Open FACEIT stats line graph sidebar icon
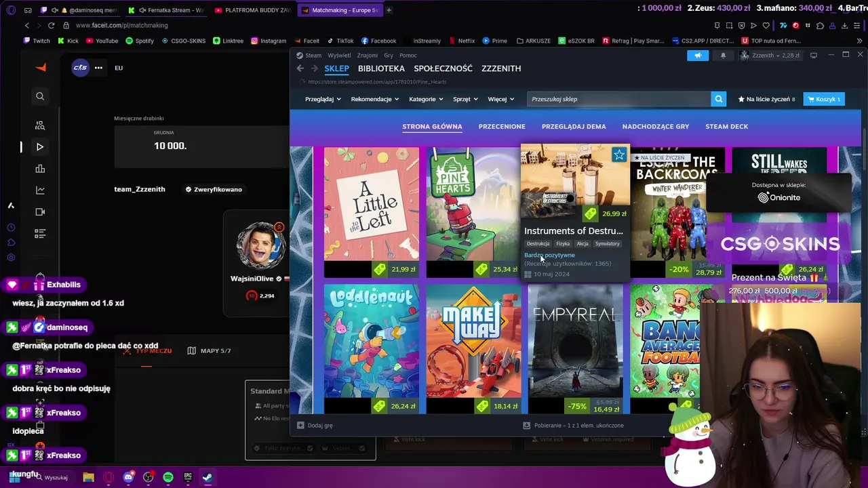The height and width of the screenshot is (488, 868). tap(40, 190)
